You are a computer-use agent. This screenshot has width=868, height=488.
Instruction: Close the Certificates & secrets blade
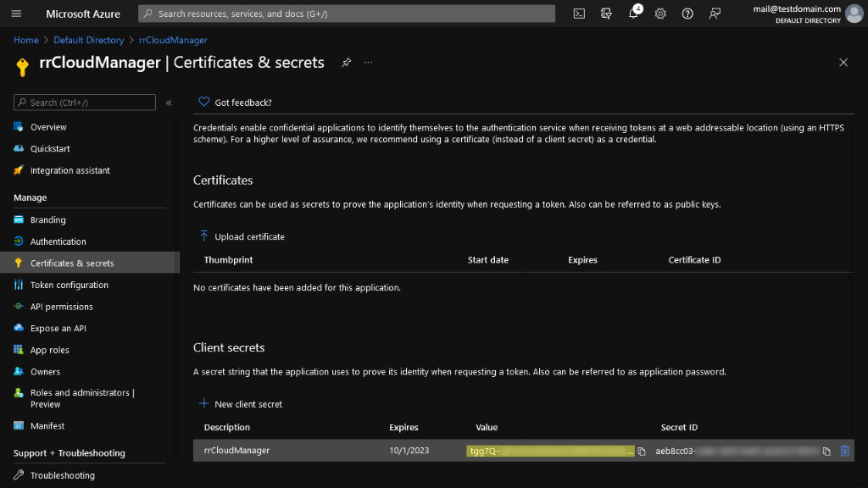pyautogui.click(x=843, y=63)
